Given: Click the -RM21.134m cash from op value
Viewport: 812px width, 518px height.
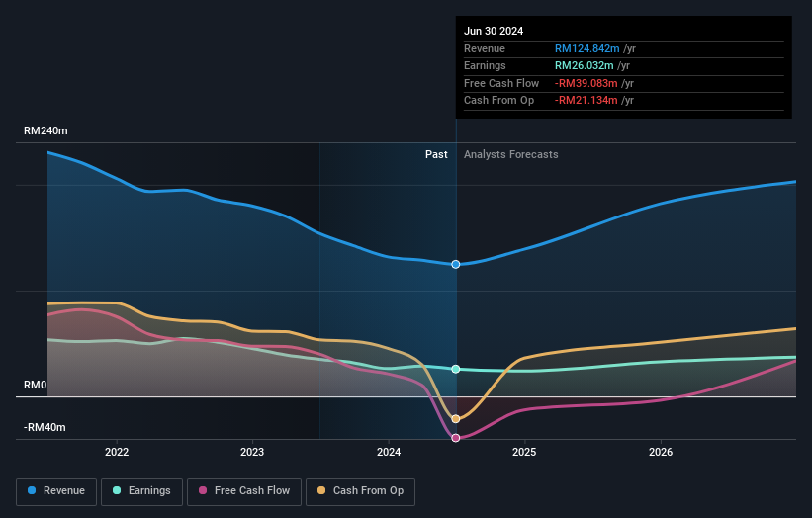Looking at the screenshot, I should pos(586,101).
